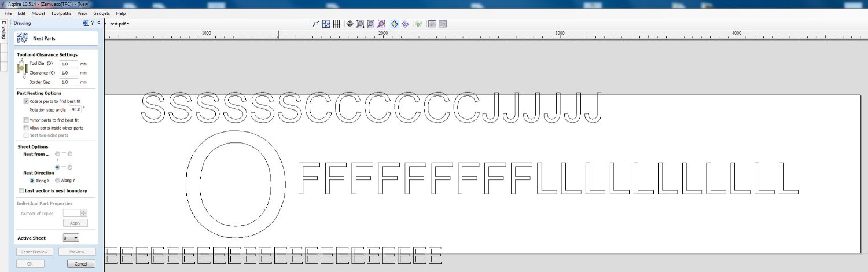Toggle the smart snapping guidelines icon
This screenshot has width=868, height=272.
326,24
